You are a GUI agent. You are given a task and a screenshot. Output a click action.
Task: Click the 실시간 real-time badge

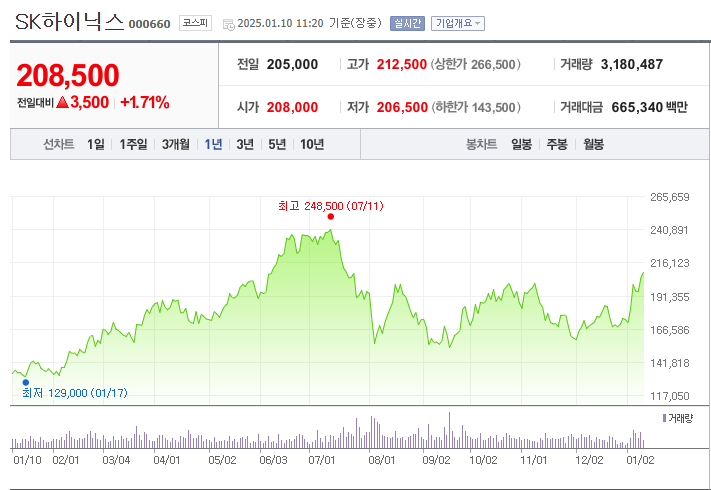[407, 23]
